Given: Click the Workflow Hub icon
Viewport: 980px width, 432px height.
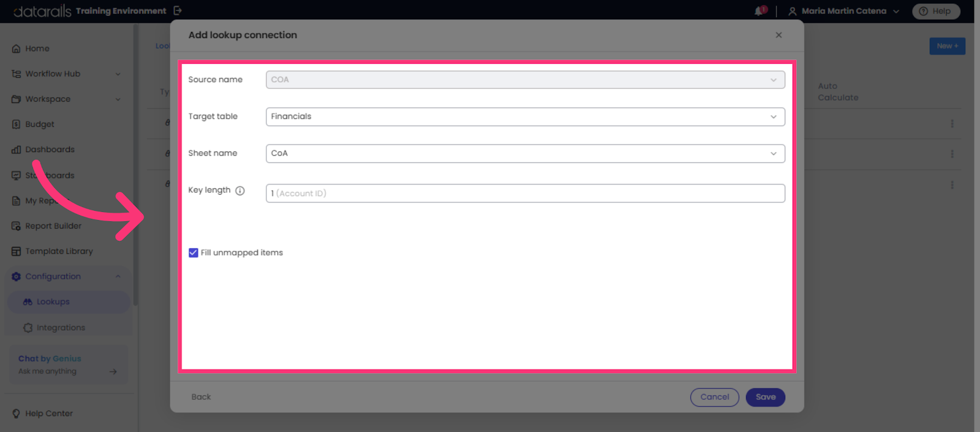Looking at the screenshot, I should [x=17, y=74].
